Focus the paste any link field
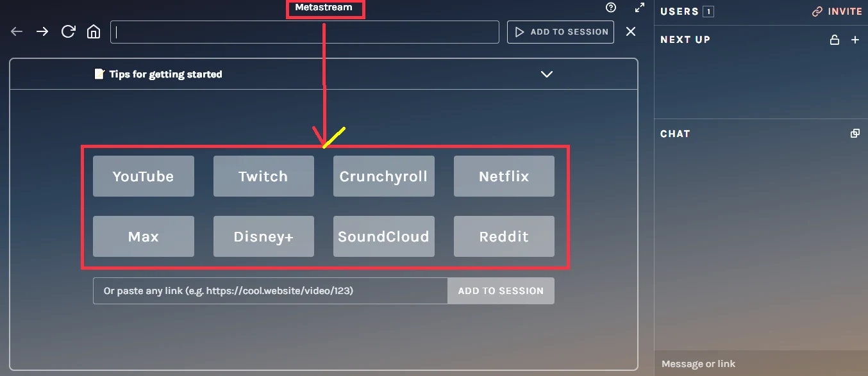 coord(270,291)
